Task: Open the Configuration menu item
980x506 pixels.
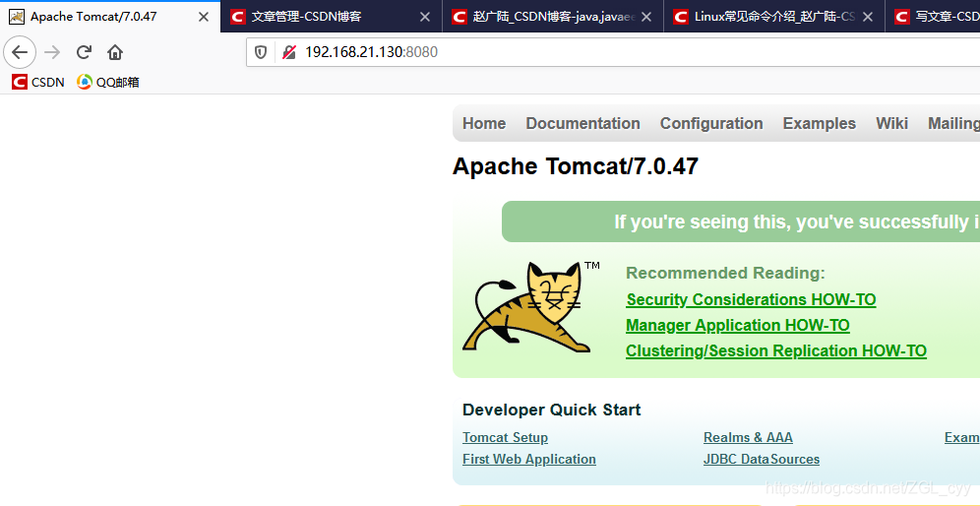Action: pos(711,124)
